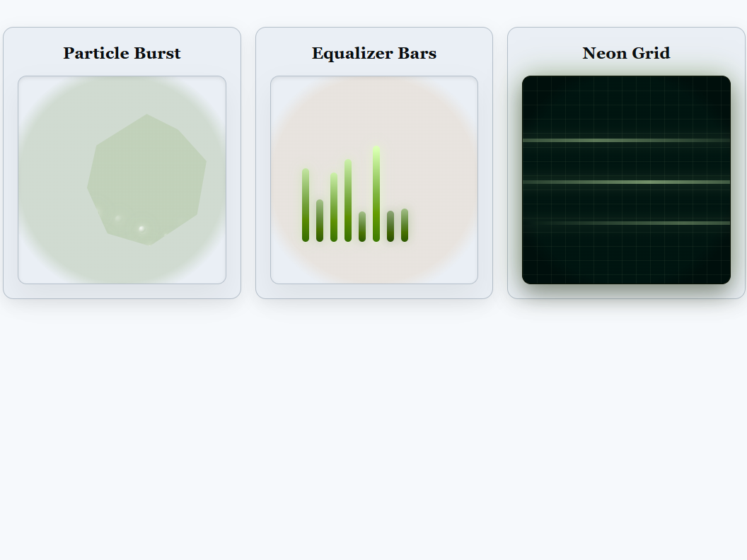Click the dimmer particle spark beside the bright one
The width and height of the screenshot is (747, 560).
tap(118, 218)
